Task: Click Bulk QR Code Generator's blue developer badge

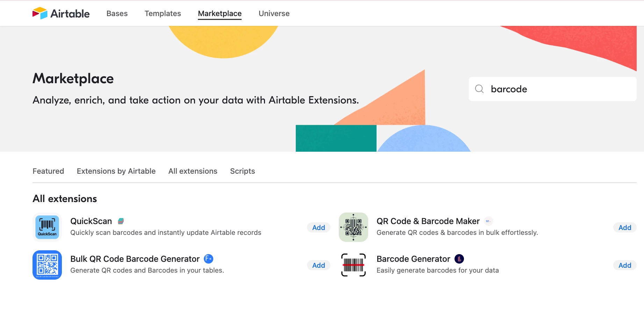Action: click(208, 259)
